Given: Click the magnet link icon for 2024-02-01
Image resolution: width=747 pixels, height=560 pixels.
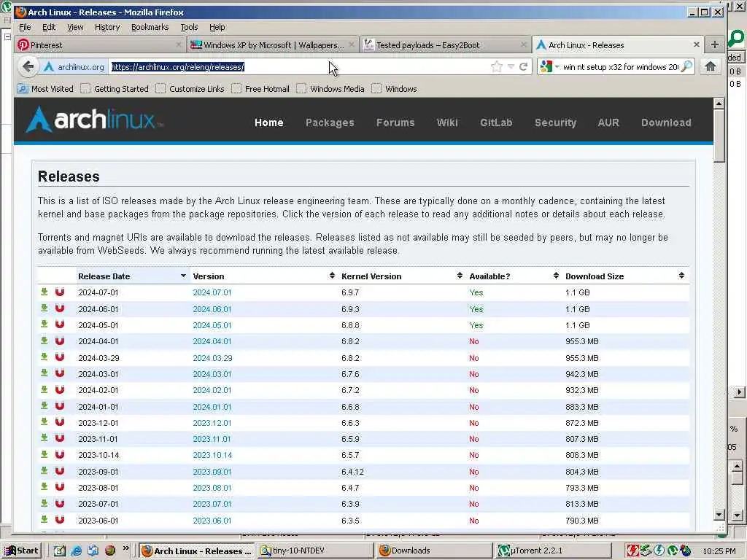Looking at the screenshot, I should pyautogui.click(x=60, y=389).
